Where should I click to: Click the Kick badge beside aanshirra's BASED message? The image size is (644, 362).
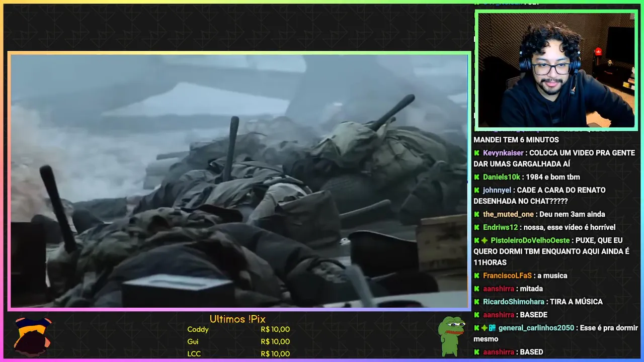(x=476, y=352)
